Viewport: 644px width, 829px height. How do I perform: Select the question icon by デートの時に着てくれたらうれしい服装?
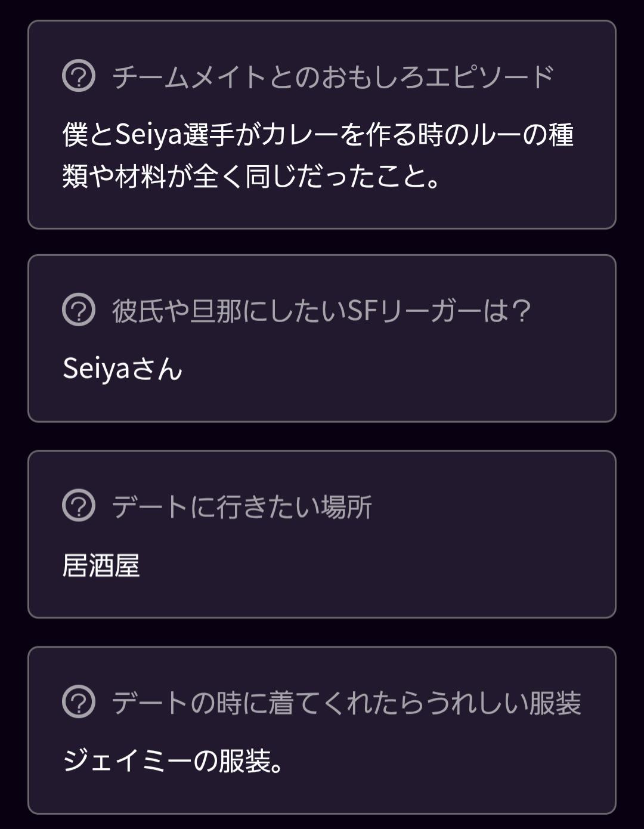coord(79,703)
